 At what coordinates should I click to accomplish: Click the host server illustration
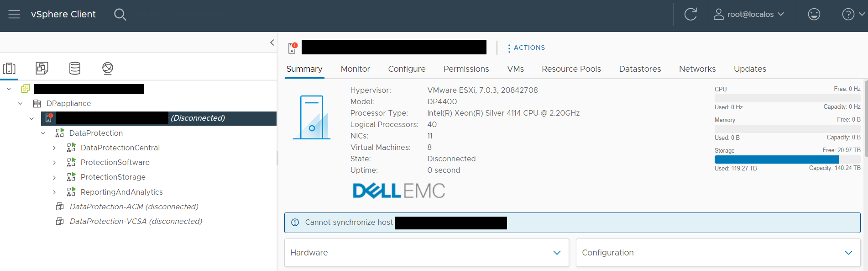point(311,117)
